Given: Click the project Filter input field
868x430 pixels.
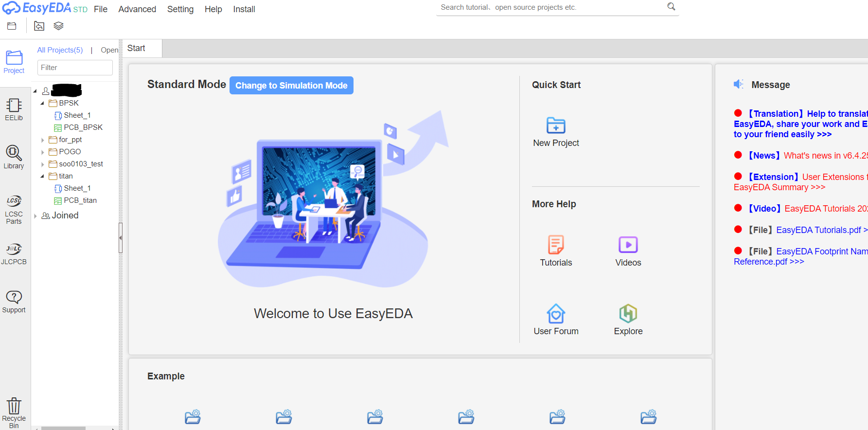Looking at the screenshot, I should click(75, 68).
